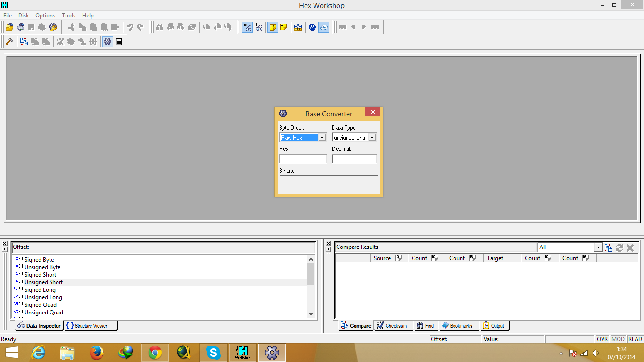The width and height of the screenshot is (644, 362).
Task: Click the compare icon beside the All dropdown
Action: 609,247
